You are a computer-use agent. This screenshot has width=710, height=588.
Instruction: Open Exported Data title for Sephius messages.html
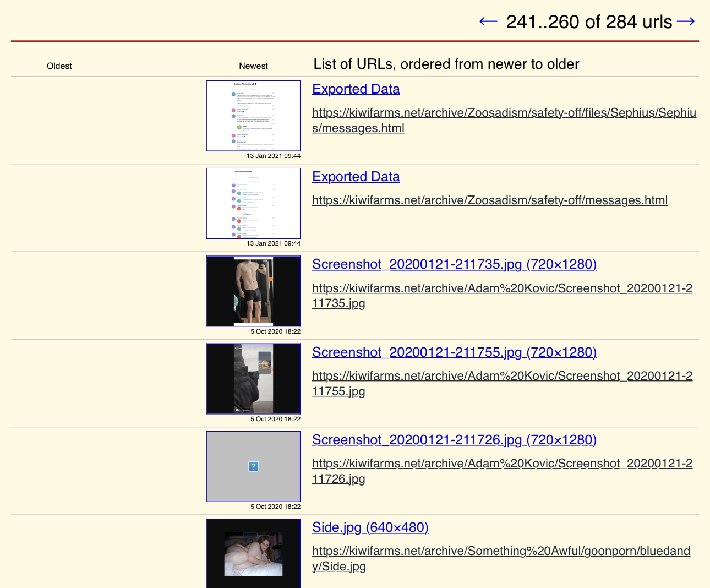click(x=356, y=89)
